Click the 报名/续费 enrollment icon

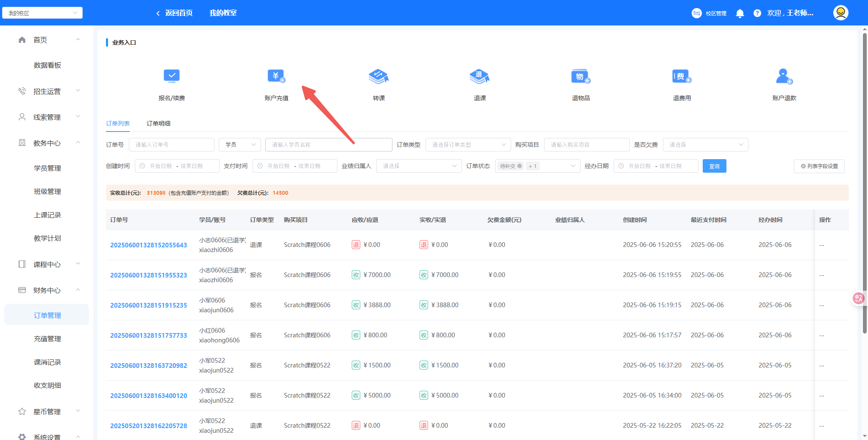(x=172, y=77)
